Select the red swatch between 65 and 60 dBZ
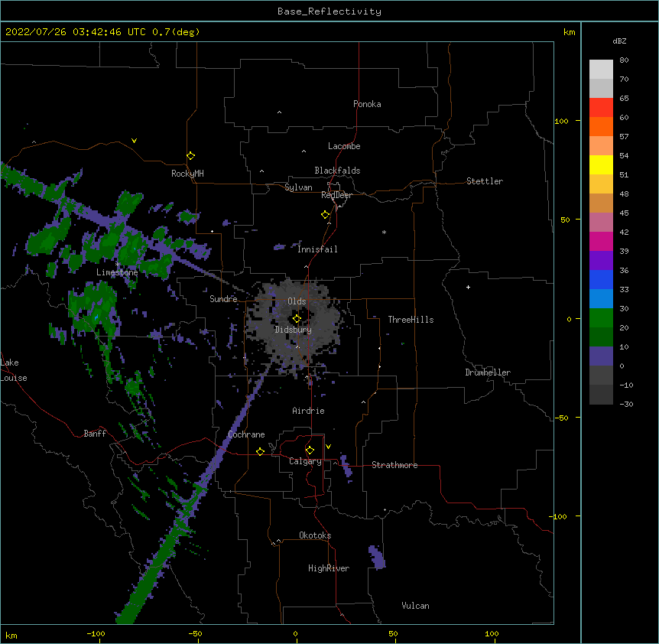The image size is (659, 644). [x=601, y=108]
